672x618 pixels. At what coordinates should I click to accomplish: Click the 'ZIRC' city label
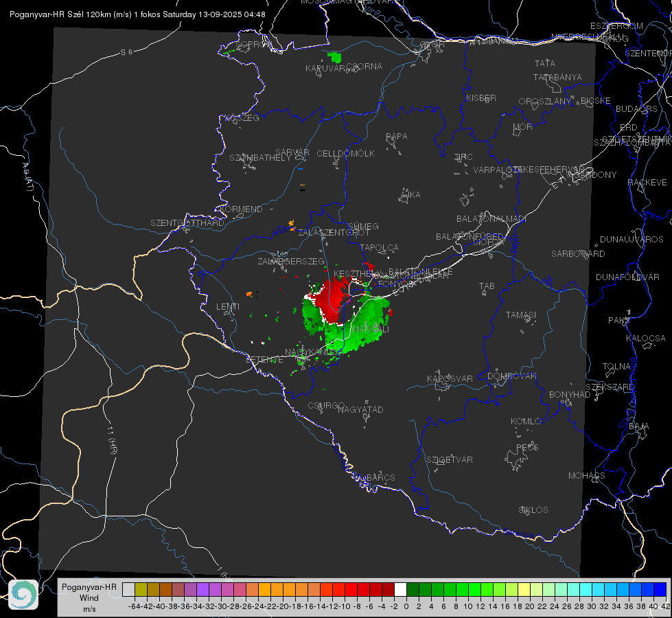pos(463,157)
